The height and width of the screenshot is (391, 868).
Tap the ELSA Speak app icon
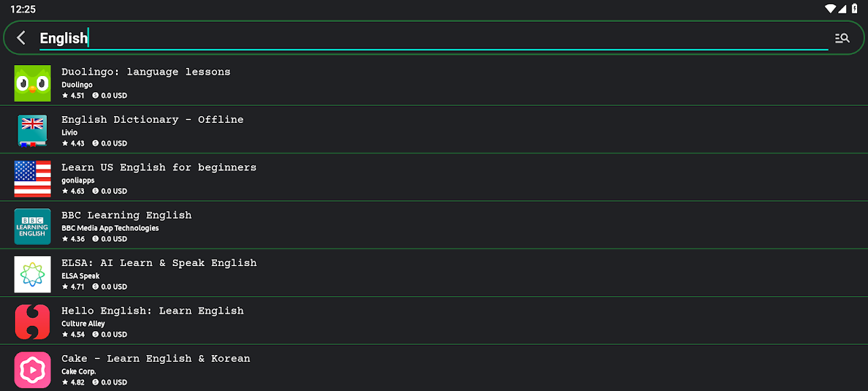pyautogui.click(x=33, y=274)
